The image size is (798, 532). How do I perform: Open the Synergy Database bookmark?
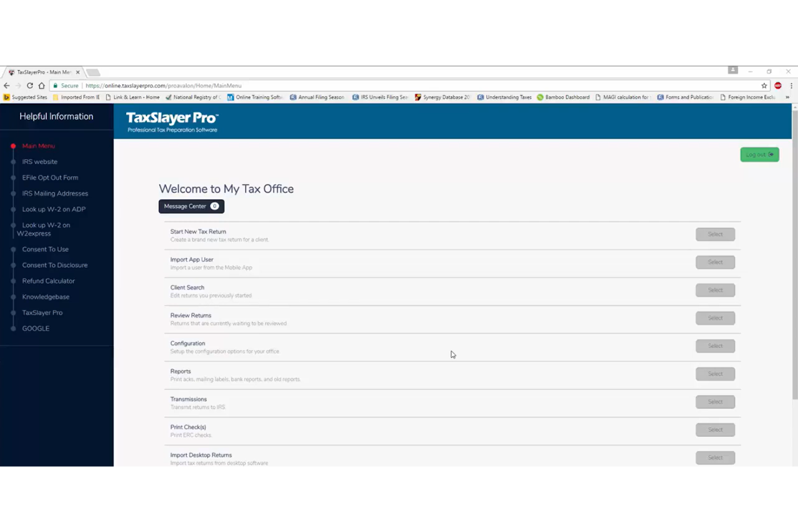pos(442,97)
